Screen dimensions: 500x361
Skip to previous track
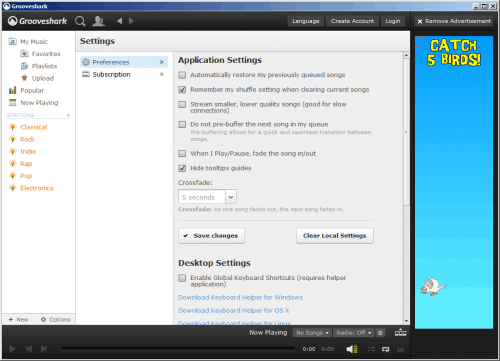29,349
